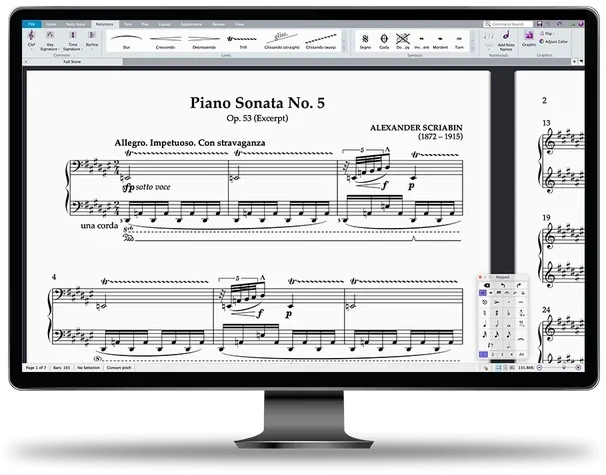Select the Slur line

pyautogui.click(x=126, y=41)
